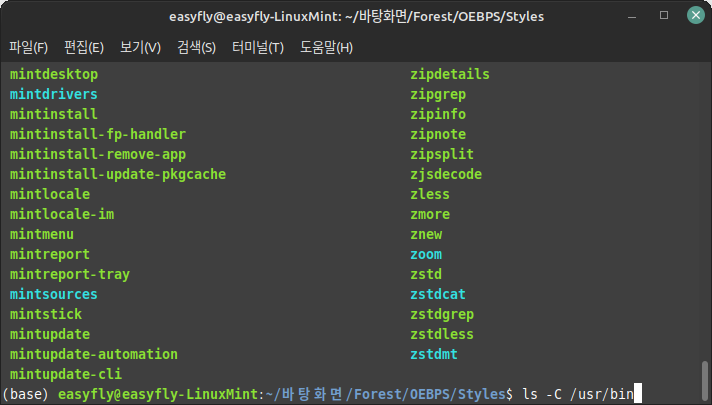Click the text zipnote
712x405 pixels.
(x=438, y=134)
